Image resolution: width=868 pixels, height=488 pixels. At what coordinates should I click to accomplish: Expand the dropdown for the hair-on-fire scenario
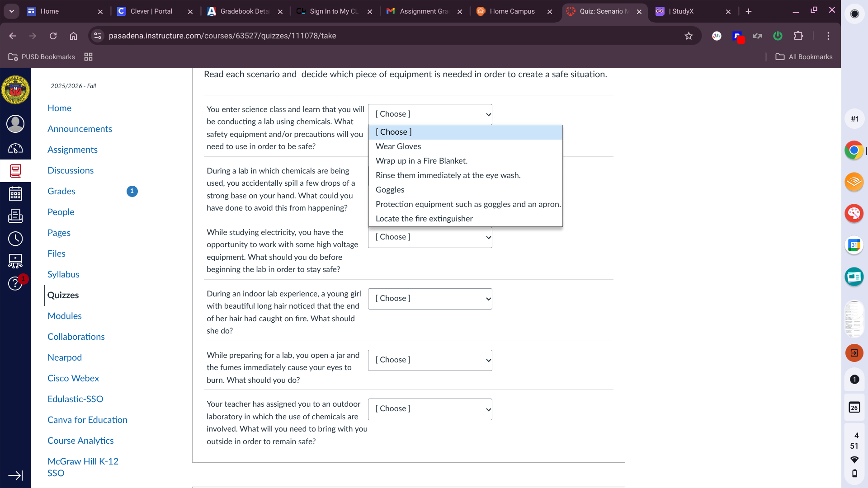coord(429,299)
